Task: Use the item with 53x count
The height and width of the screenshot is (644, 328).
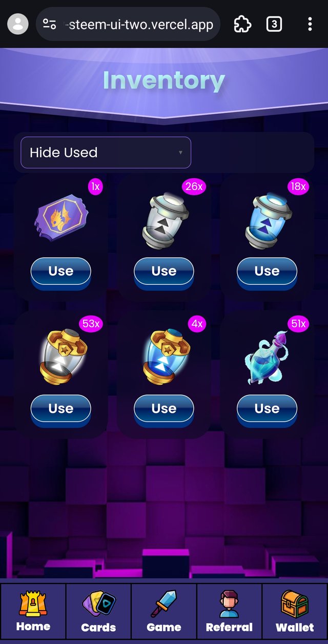Action: (x=61, y=409)
